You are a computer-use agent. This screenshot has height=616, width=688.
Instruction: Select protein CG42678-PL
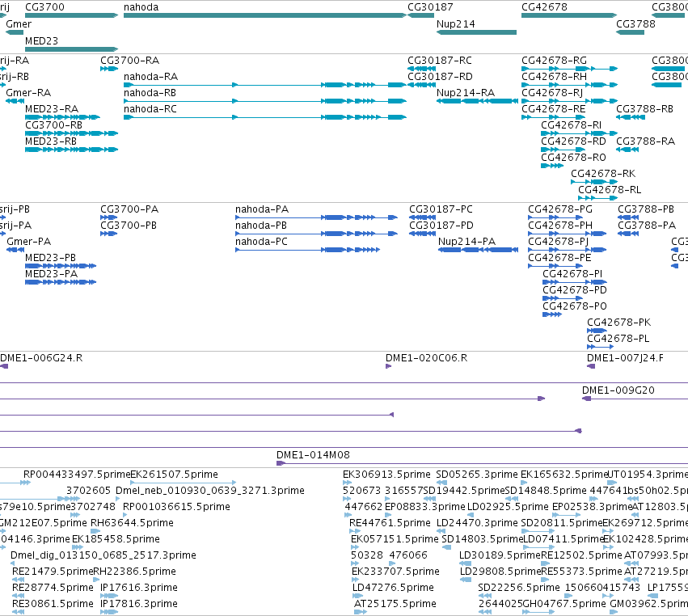601,347
